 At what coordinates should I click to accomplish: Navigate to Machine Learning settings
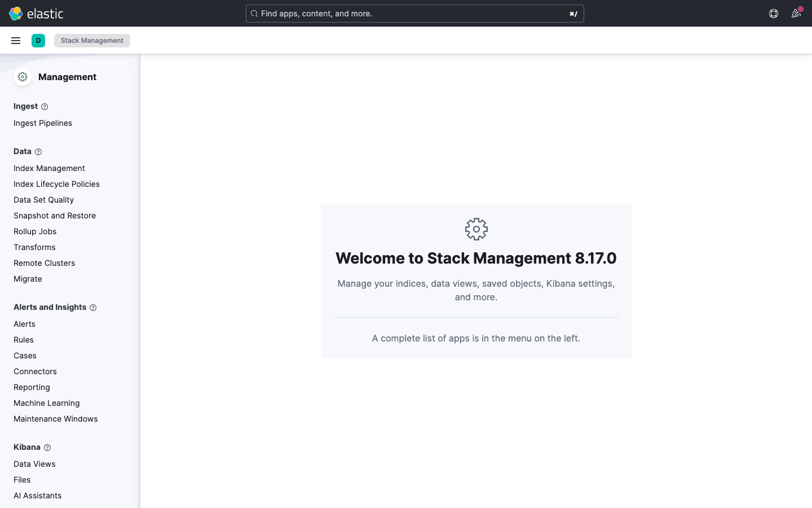click(x=46, y=403)
